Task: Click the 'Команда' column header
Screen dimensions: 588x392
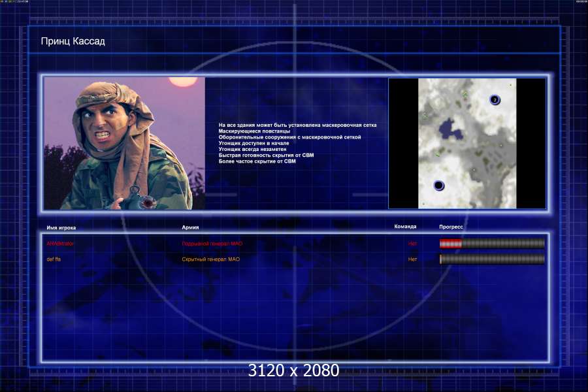Action: pyautogui.click(x=405, y=227)
